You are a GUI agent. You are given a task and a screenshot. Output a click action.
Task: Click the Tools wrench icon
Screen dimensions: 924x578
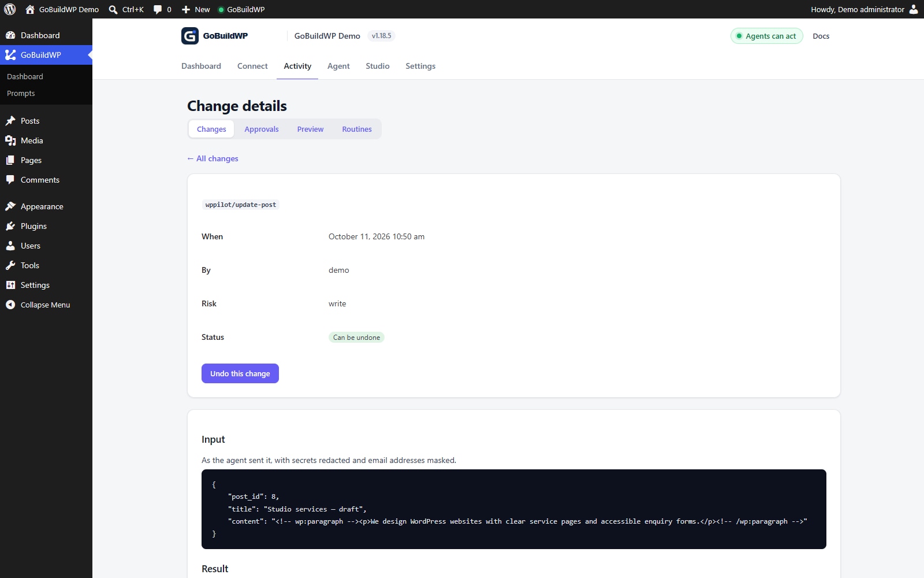coord(10,265)
